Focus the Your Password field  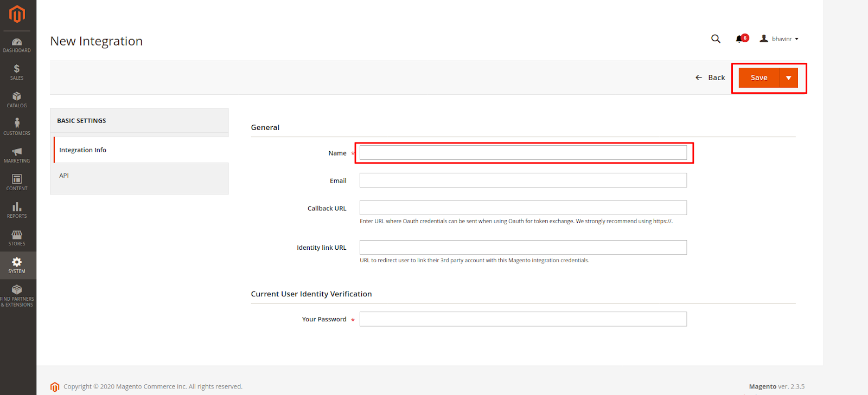click(523, 319)
